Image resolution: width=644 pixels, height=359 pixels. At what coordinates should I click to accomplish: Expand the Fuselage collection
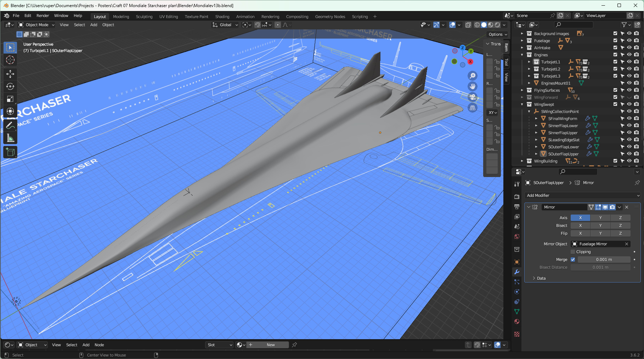pos(522,41)
